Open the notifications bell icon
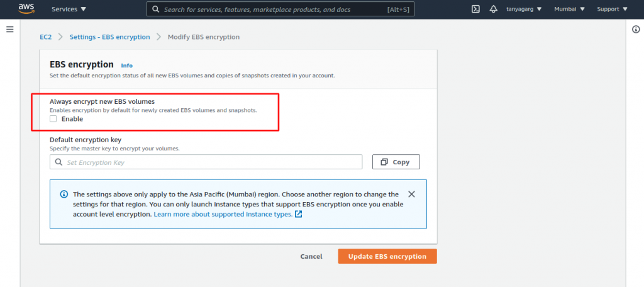The width and height of the screenshot is (644, 287). click(x=494, y=9)
